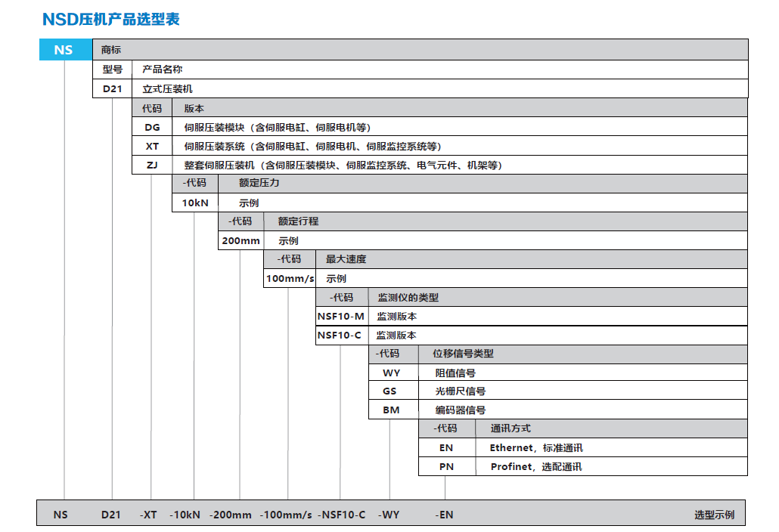Select the 选型示例 label
The height and width of the screenshot is (532, 779).
pyautogui.click(x=714, y=515)
